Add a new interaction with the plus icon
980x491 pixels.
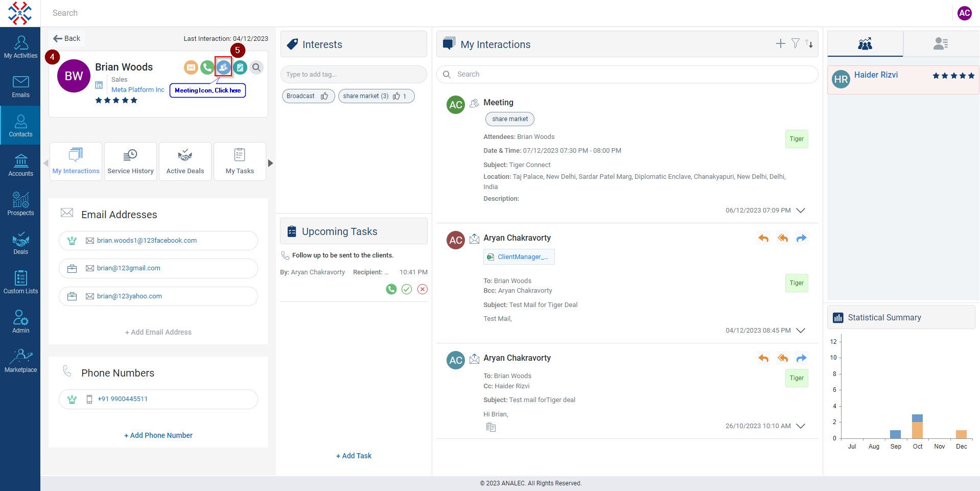780,43
